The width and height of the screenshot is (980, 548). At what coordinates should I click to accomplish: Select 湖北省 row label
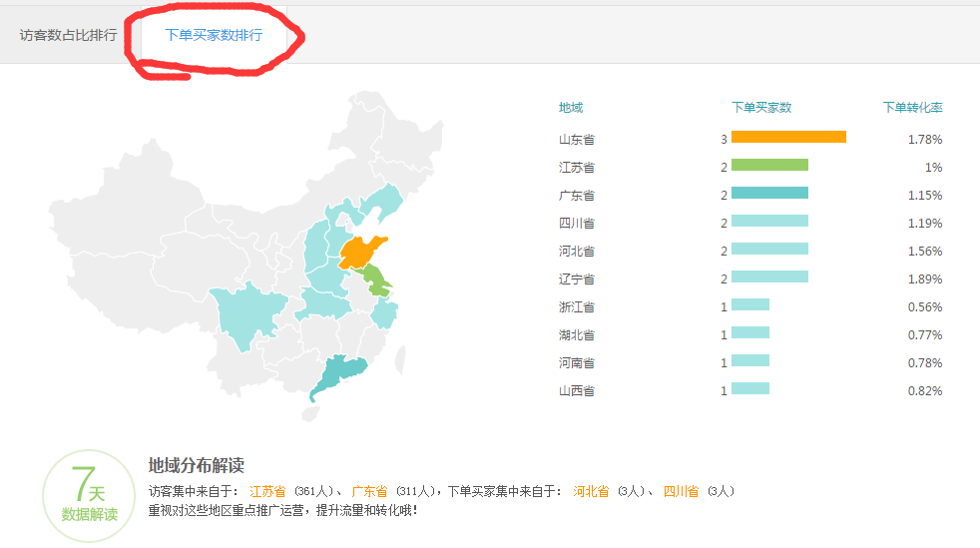pyautogui.click(x=577, y=335)
